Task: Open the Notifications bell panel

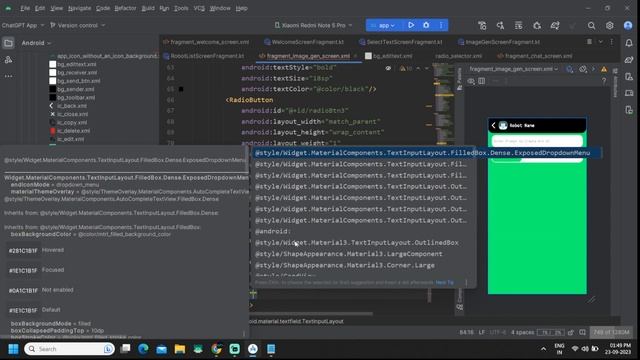Action: coord(629,43)
